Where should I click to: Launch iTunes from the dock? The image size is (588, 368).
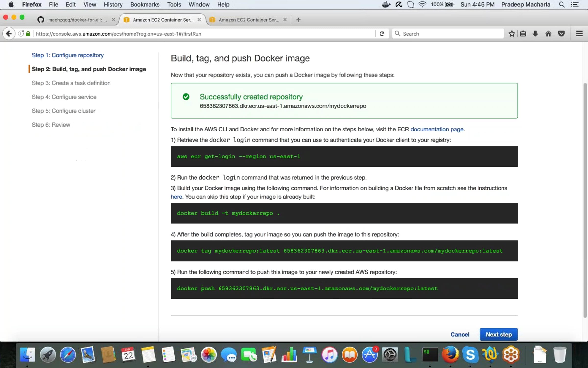[330, 355]
